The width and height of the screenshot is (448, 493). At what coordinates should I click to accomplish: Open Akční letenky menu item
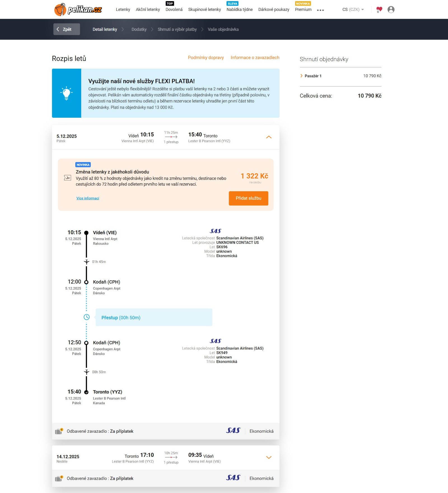148,10
